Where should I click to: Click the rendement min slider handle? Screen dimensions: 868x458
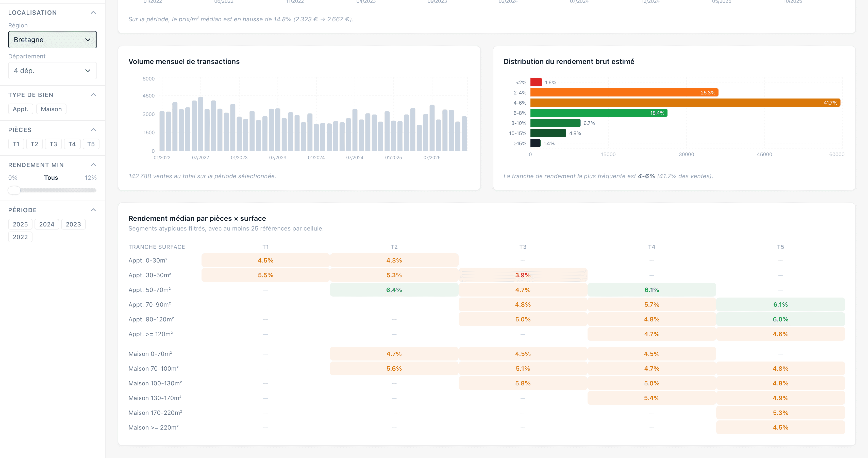pyautogui.click(x=14, y=190)
